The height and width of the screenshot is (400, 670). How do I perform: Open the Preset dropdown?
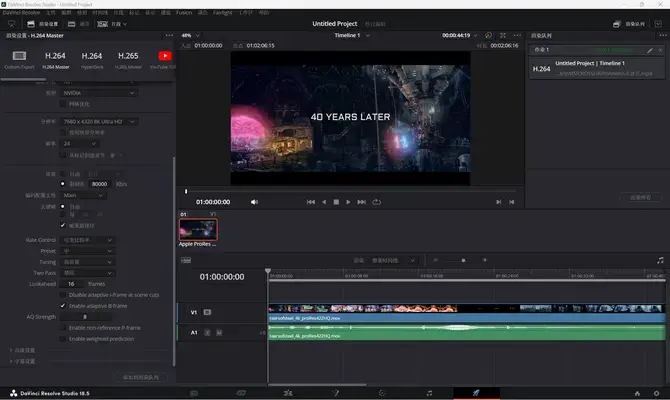(87, 251)
